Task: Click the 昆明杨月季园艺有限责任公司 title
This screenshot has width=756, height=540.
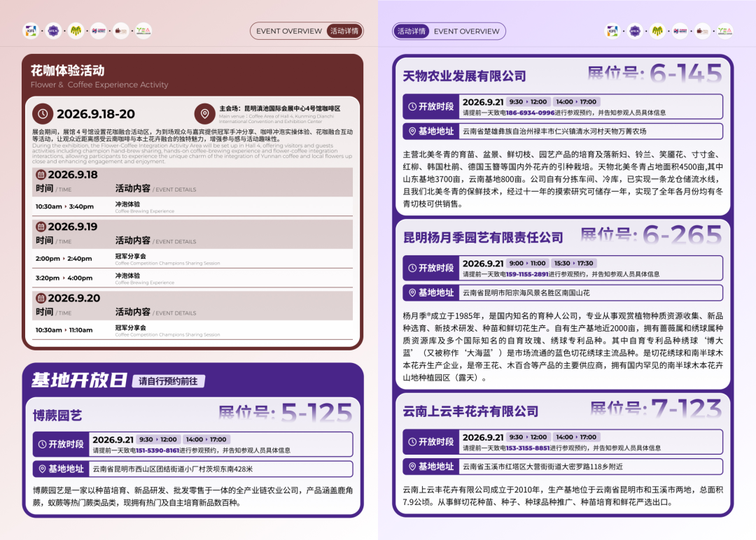Action: click(483, 238)
